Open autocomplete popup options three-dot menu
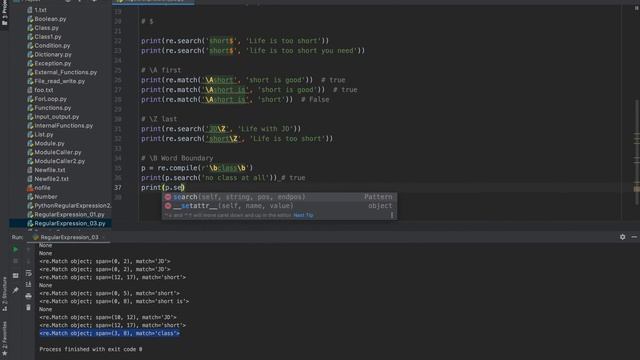Screen dimensions: 640x360 (x=392, y=215)
